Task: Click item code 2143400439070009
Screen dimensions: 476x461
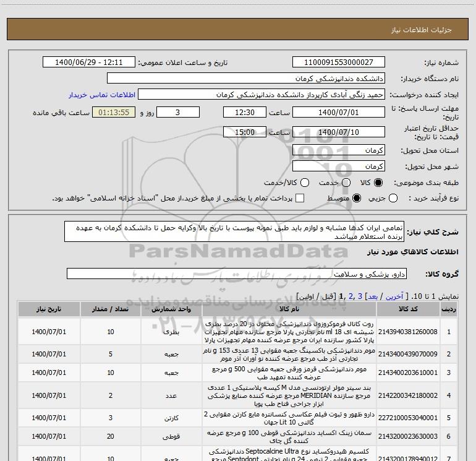Action: [408, 354]
